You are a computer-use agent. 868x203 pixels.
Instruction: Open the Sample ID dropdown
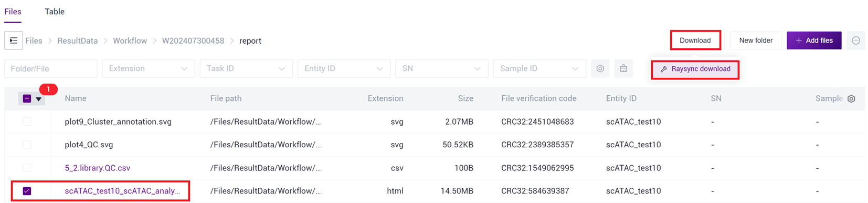pos(539,68)
